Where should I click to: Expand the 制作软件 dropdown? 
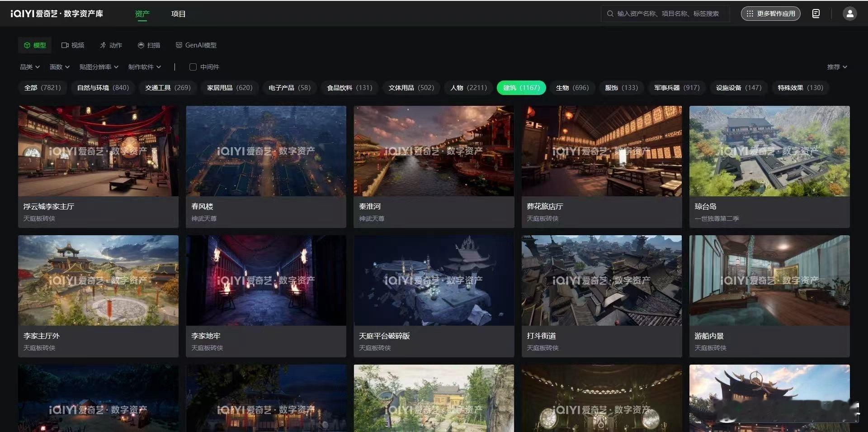[145, 67]
